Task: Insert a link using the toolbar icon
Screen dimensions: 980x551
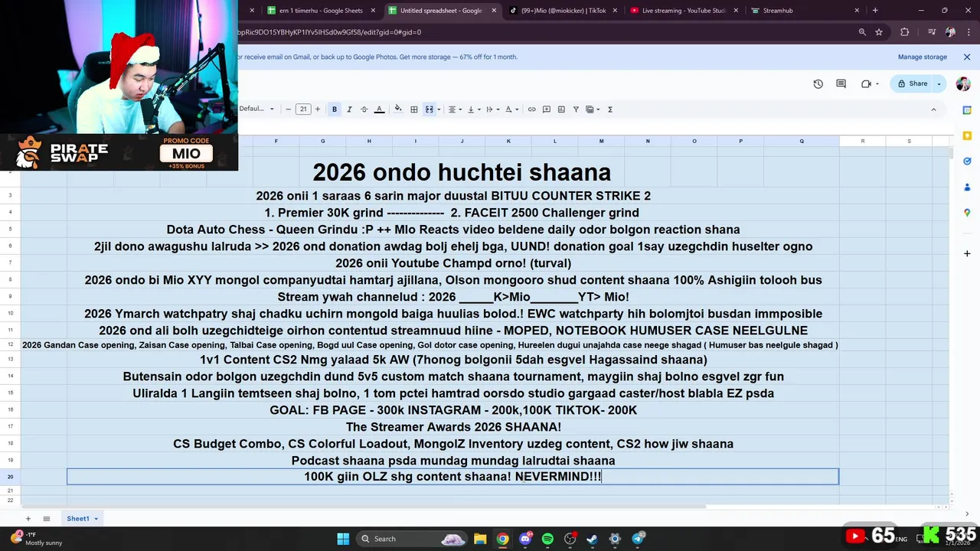Action: click(x=531, y=109)
